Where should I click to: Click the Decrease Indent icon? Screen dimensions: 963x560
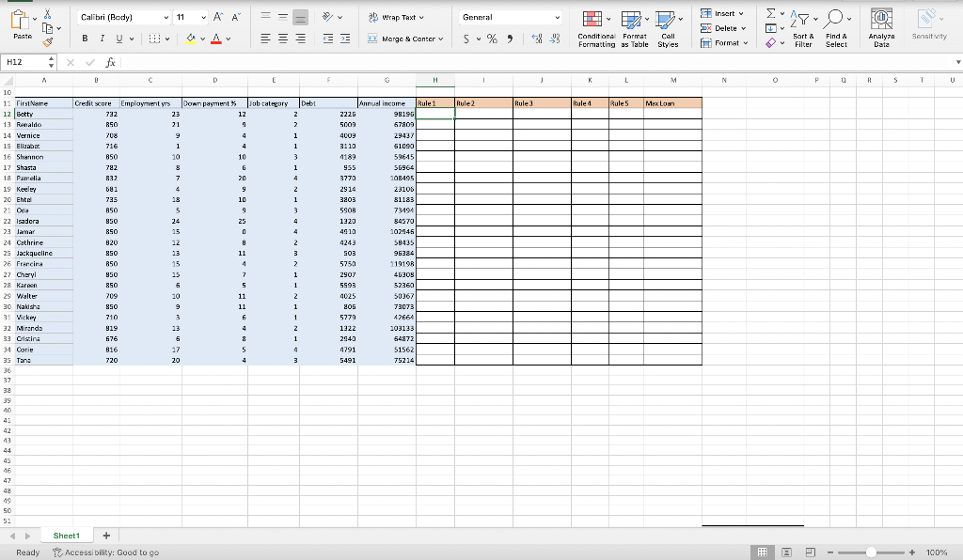click(x=328, y=39)
